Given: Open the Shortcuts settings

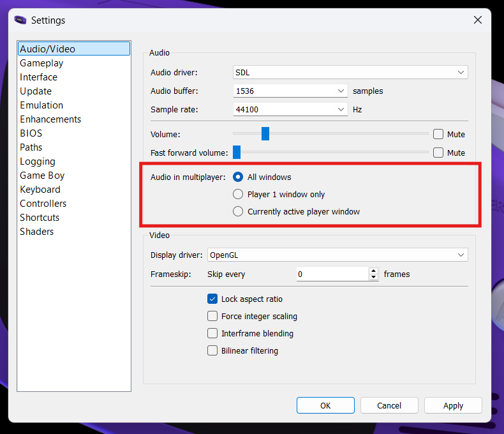Looking at the screenshot, I should [x=74, y=218].
